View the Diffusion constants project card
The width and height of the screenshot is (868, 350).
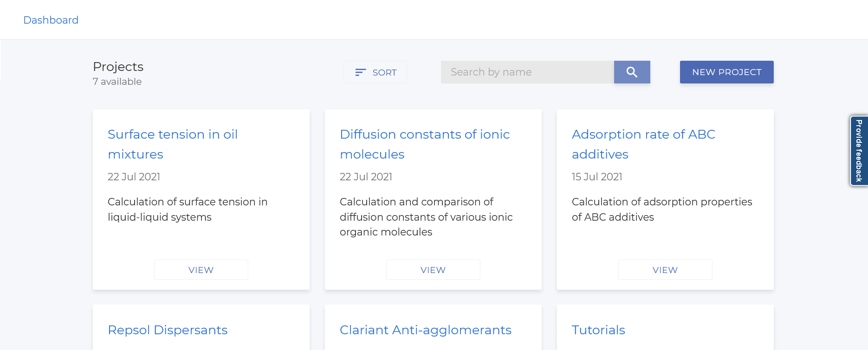[x=433, y=270]
